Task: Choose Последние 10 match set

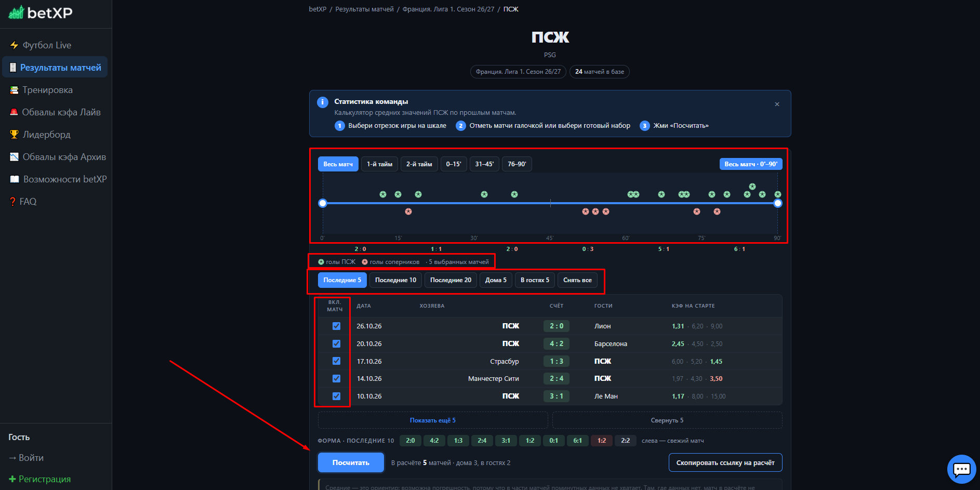Action: [x=396, y=280]
